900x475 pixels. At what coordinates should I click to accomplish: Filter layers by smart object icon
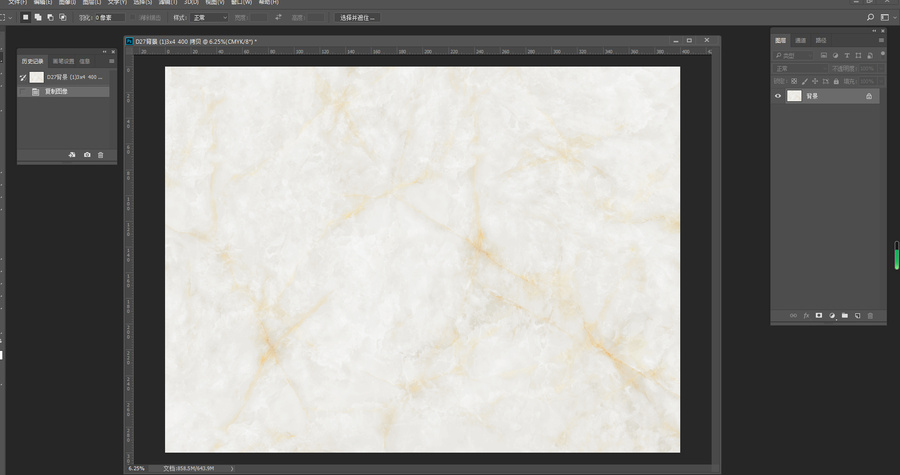point(870,56)
